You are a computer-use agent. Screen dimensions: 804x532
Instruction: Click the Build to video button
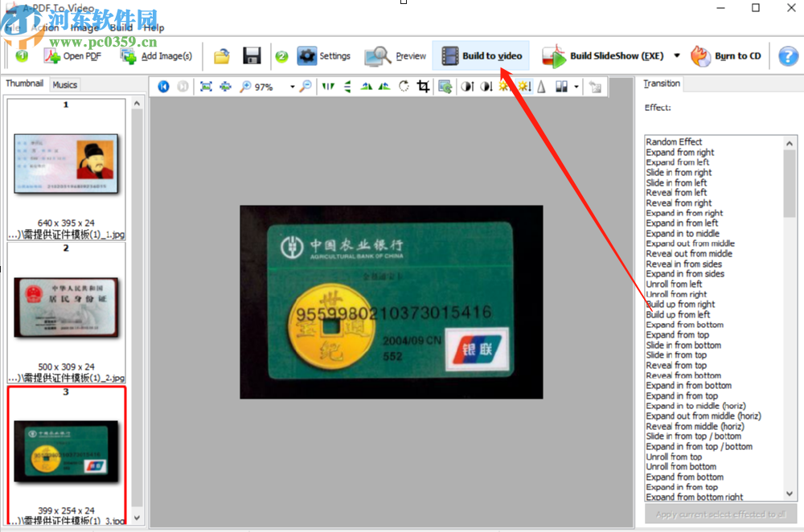point(481,56)
